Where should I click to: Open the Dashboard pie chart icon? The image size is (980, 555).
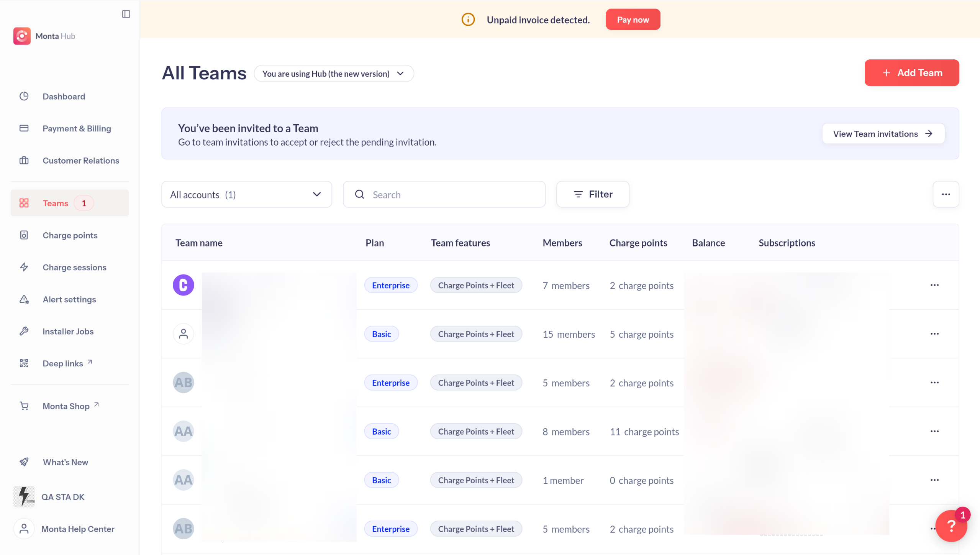tap(24, 96)
